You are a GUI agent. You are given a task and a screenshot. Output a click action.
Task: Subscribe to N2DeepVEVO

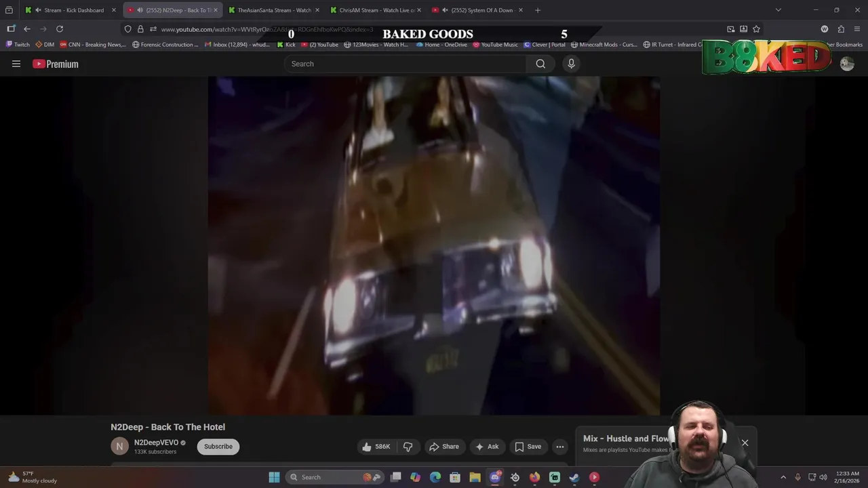[x=218, y=447]
